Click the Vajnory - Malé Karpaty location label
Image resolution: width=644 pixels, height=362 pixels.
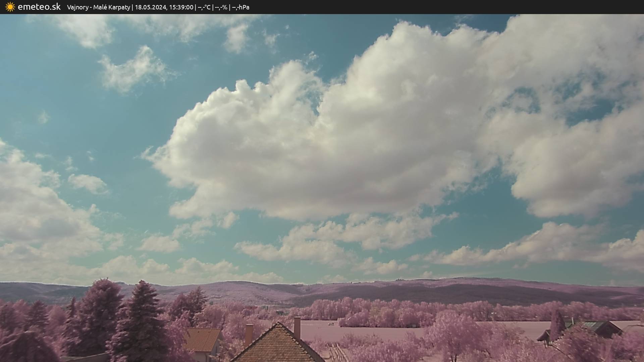(x=98, y=7)
